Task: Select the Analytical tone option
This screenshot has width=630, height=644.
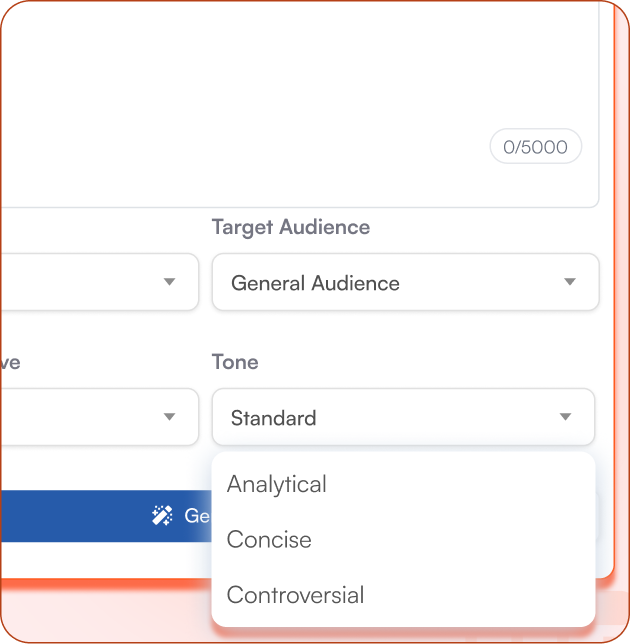Action: click(x=277, y=484)
